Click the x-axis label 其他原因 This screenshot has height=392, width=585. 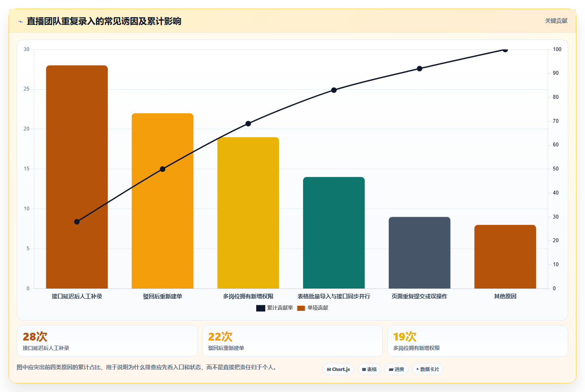(x=505, y=296)
